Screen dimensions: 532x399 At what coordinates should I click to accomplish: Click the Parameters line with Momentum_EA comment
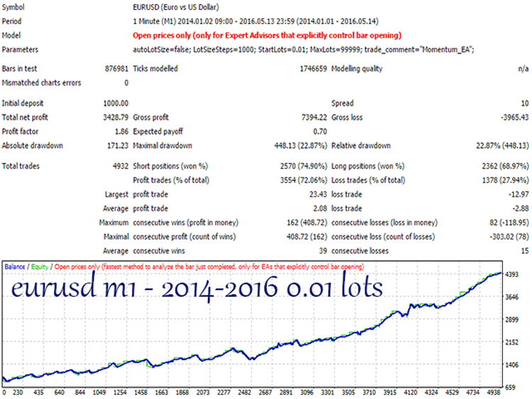point(304,50)
